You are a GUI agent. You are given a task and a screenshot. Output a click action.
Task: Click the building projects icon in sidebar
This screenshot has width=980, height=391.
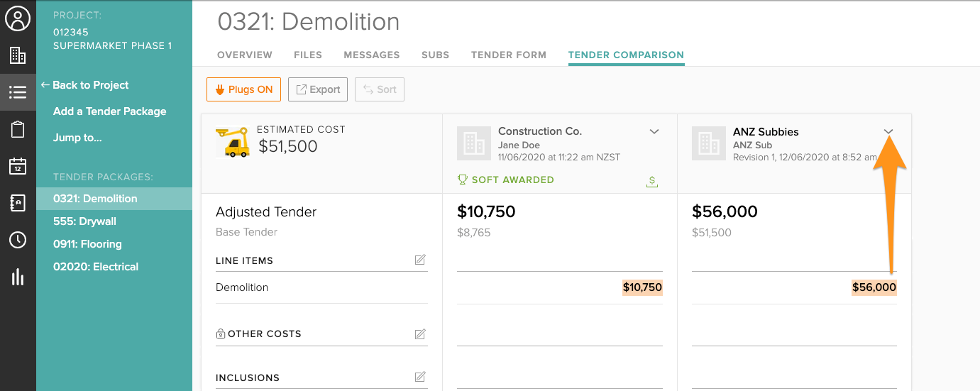click(18, 55)
